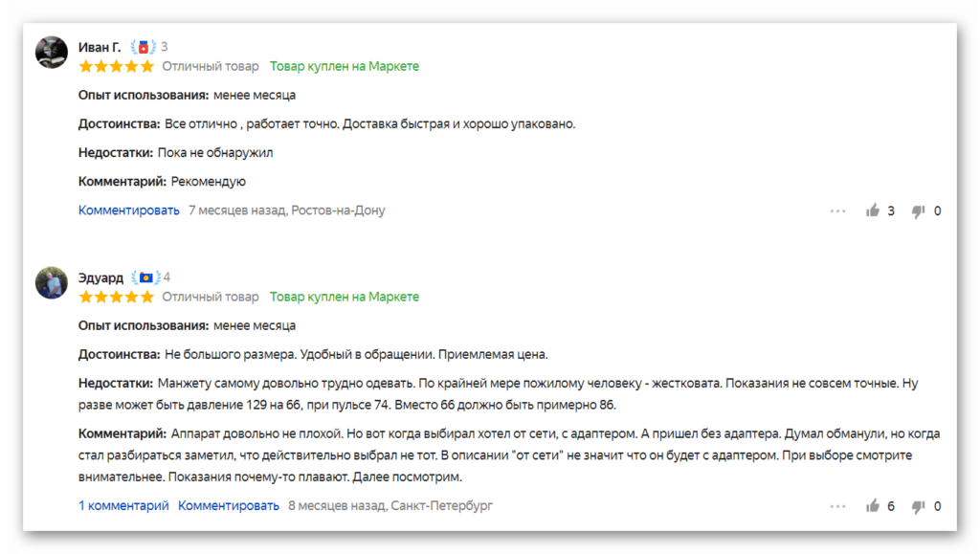Image resolution: width=980 pixels, height=554 pixels.
Task: Open Eduard's Товар куплен на Маркете label
Action: coord(345,297)
